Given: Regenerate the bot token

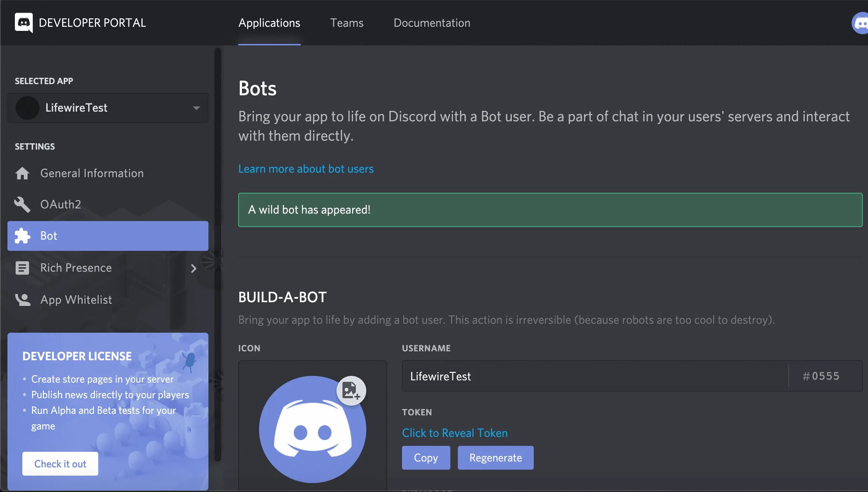Looking at the screenshot, I should tap(495, 458).
